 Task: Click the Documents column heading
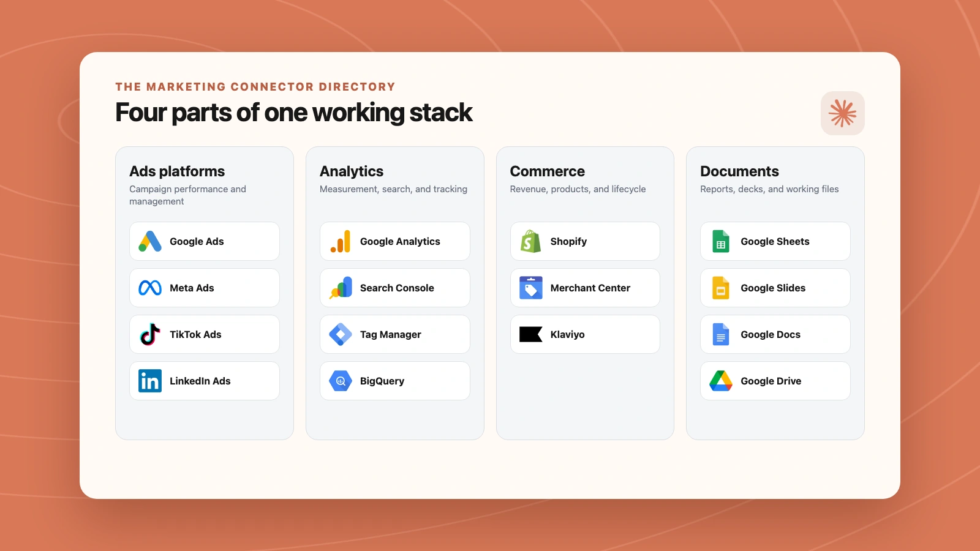739,171
